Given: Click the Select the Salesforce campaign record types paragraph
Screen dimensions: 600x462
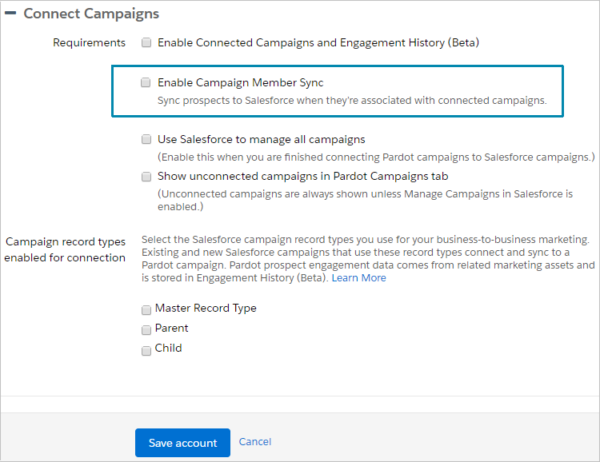Looking at the screenshot, I should [368, 259].
